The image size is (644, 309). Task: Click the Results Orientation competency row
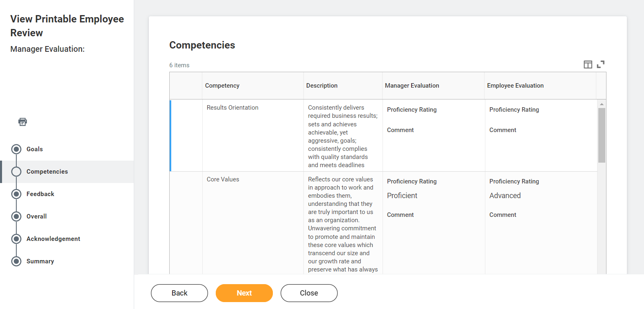(232, 107)
